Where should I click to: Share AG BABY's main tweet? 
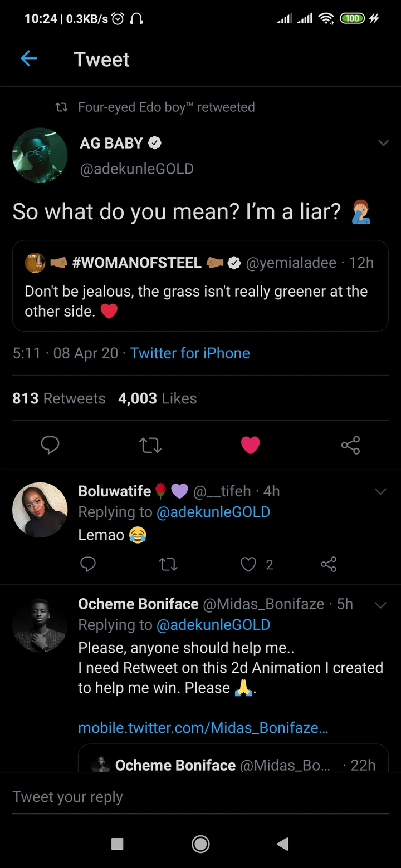pyautogui.click(x=350, y=445)
